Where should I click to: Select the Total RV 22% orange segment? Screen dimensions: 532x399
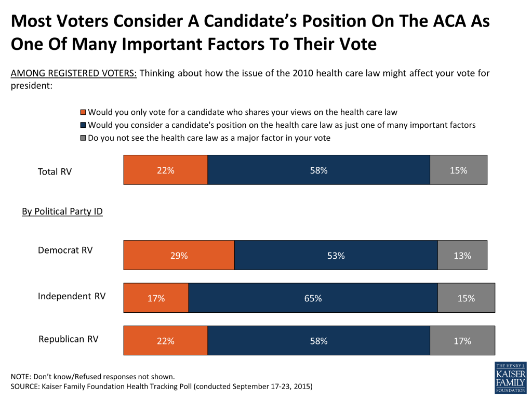point(166,170)
